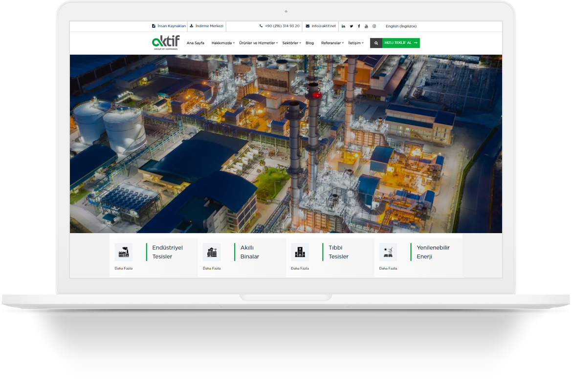572x392 pixels.
Task: Click the Twitter bird icon
Action: (x=351, y=26)
